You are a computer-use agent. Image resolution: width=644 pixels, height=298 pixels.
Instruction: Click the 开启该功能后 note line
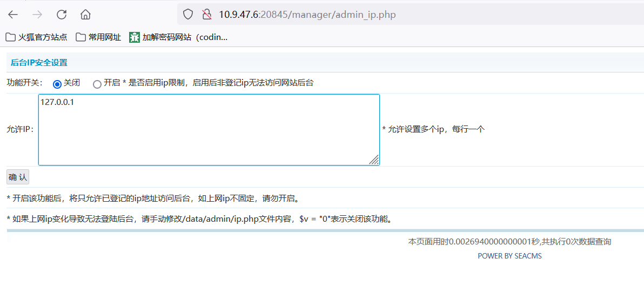pos(153,198)
